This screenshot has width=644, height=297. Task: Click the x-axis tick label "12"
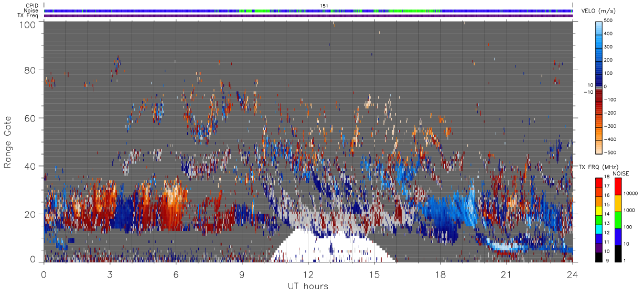click(x=308, y=274)
